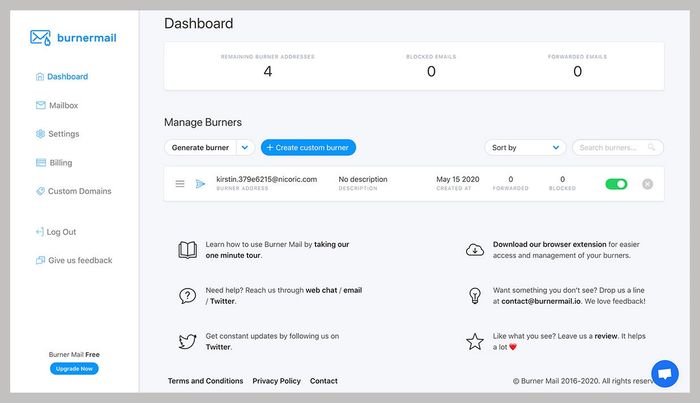Open the chat bubble widget
700x403 pixels.
(x=664, y=373)
